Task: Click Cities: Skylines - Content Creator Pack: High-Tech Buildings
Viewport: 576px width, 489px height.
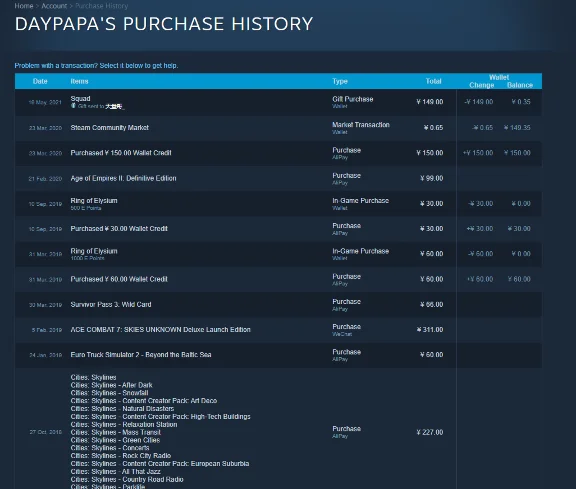Action: [x=161, y=417]
